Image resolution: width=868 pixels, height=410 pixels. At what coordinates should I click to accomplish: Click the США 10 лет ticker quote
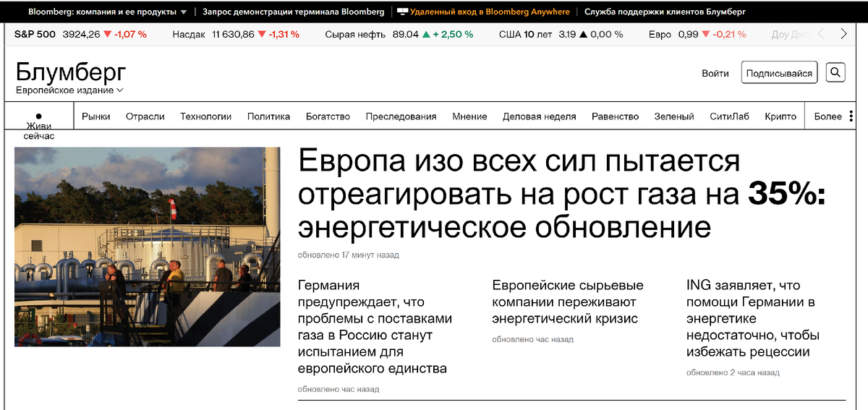[561, 34]
